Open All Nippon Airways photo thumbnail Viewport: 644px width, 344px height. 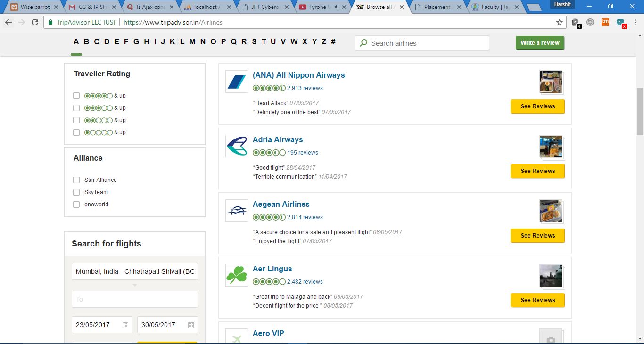[x=552, y=82]
